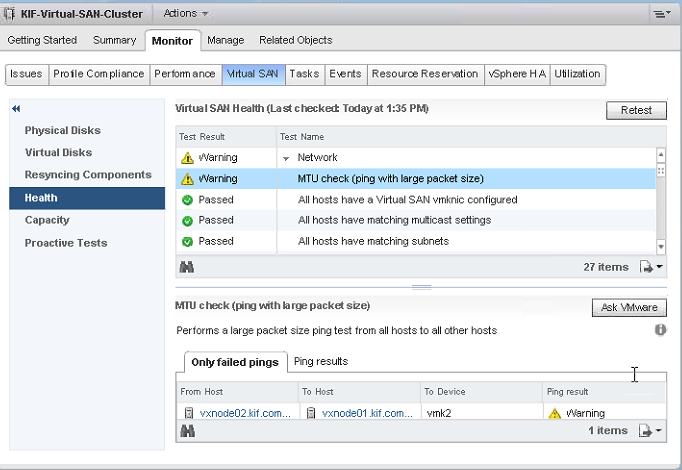Open the Actions dropdown menu

tap(185, 13)
